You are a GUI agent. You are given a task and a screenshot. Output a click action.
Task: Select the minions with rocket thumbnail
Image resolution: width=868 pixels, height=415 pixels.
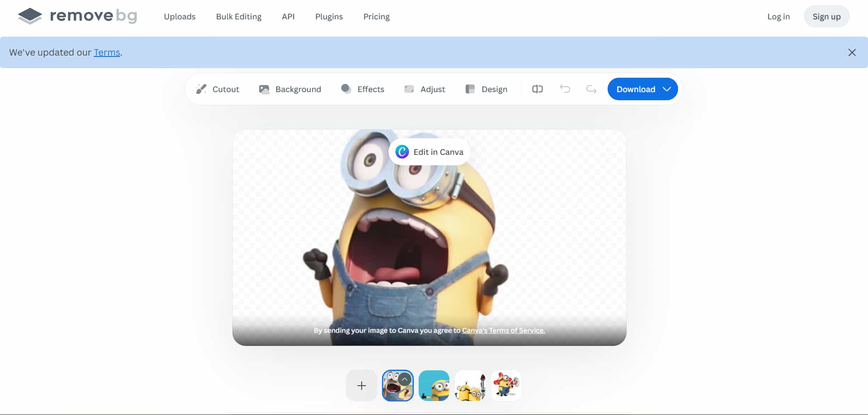tap(470, 386)
